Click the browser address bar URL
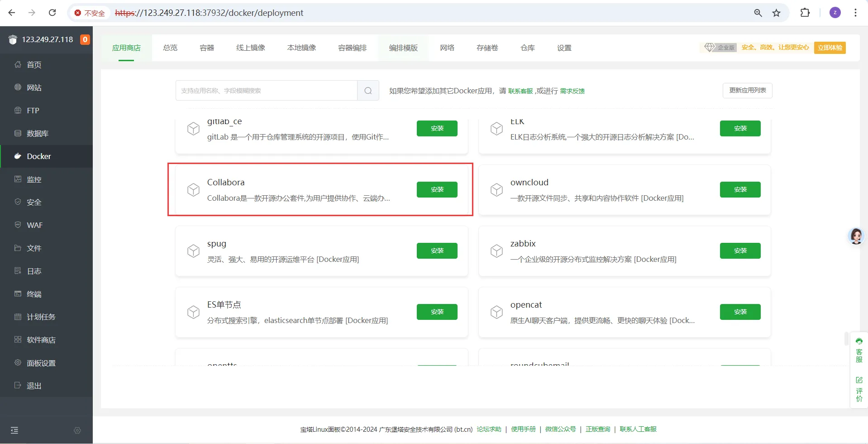This screenshot has height=444, width=868. [x=209, y=13]
